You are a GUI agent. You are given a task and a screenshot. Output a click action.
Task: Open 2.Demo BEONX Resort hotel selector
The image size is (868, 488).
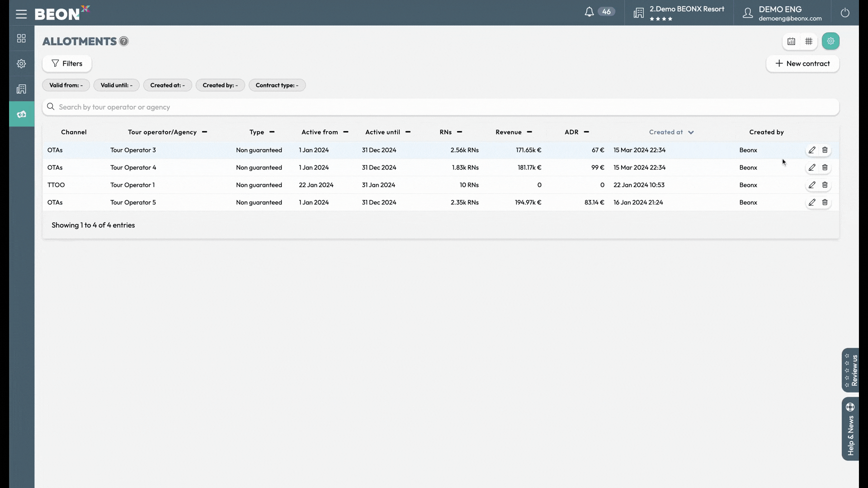679,13
